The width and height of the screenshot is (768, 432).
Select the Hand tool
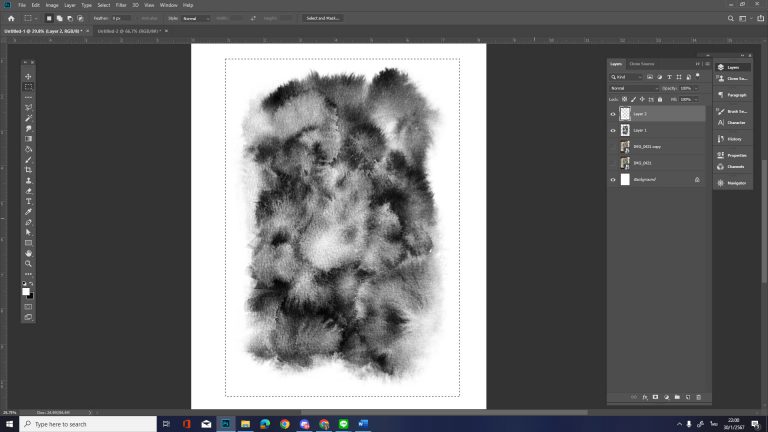28,253
